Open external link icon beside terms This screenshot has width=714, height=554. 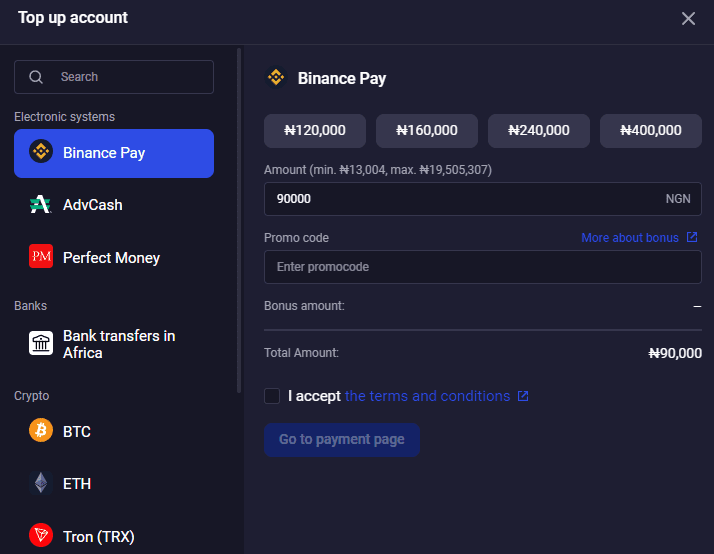click(x=523, y=396)
